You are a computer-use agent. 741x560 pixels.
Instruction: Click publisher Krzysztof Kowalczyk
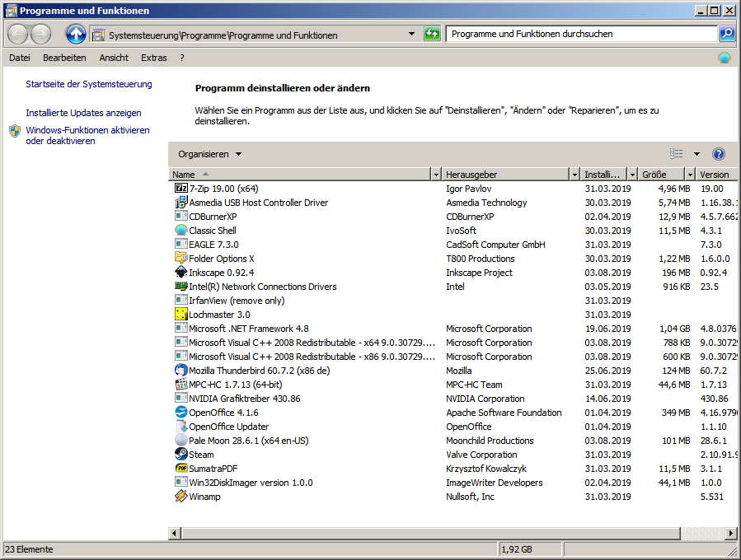click(486, 469)
